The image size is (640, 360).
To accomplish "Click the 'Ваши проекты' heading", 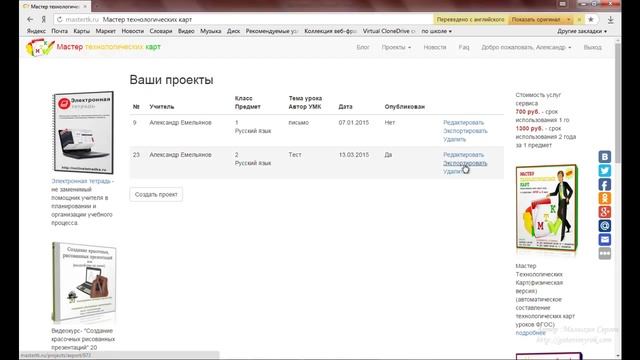I will [x=171, y=80].
